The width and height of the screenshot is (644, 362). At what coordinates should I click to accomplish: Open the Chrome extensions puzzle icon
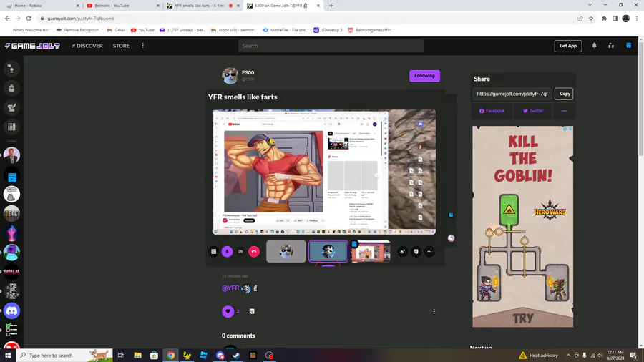(604, 19)
